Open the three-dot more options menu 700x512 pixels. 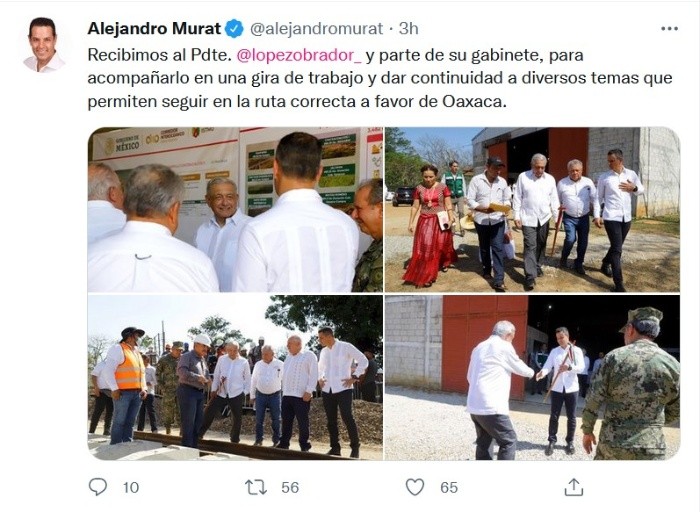click(x=669, y=29)
